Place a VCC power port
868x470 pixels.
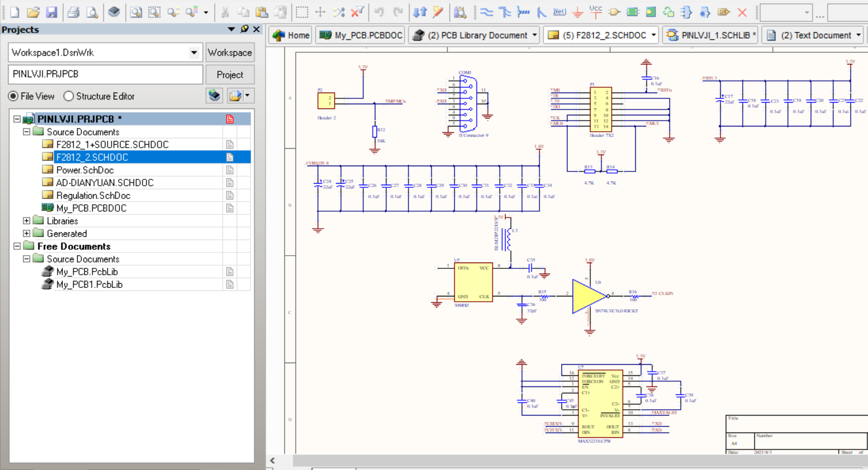click(x=595, y=12)
